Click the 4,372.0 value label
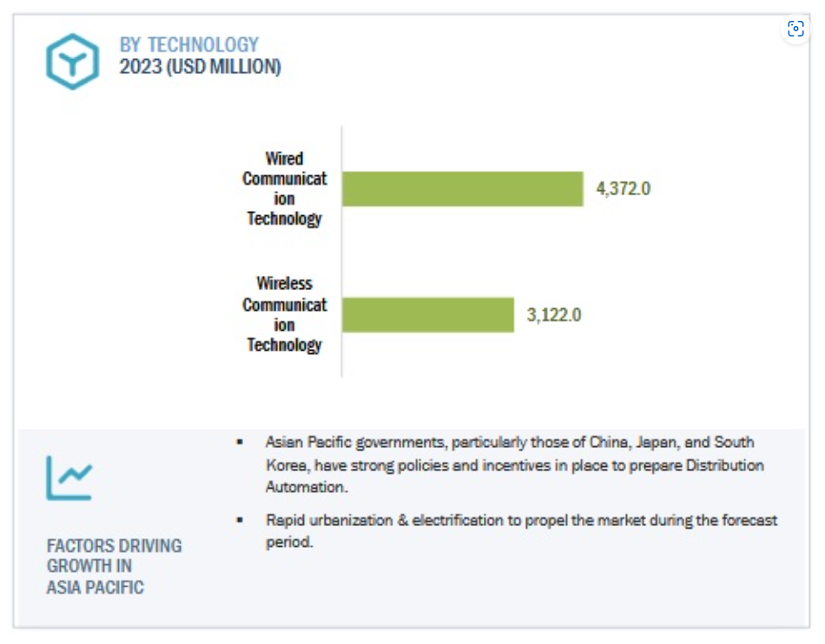 (623, 188)
